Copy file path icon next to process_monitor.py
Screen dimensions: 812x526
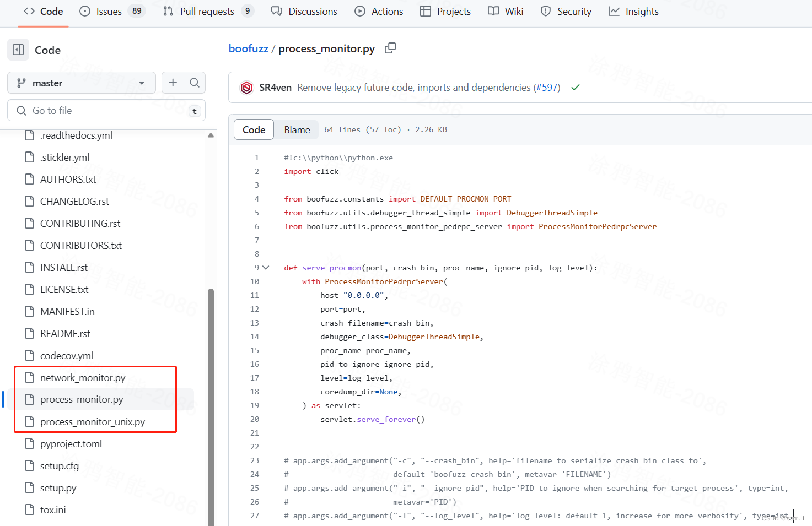click(390, 48)
